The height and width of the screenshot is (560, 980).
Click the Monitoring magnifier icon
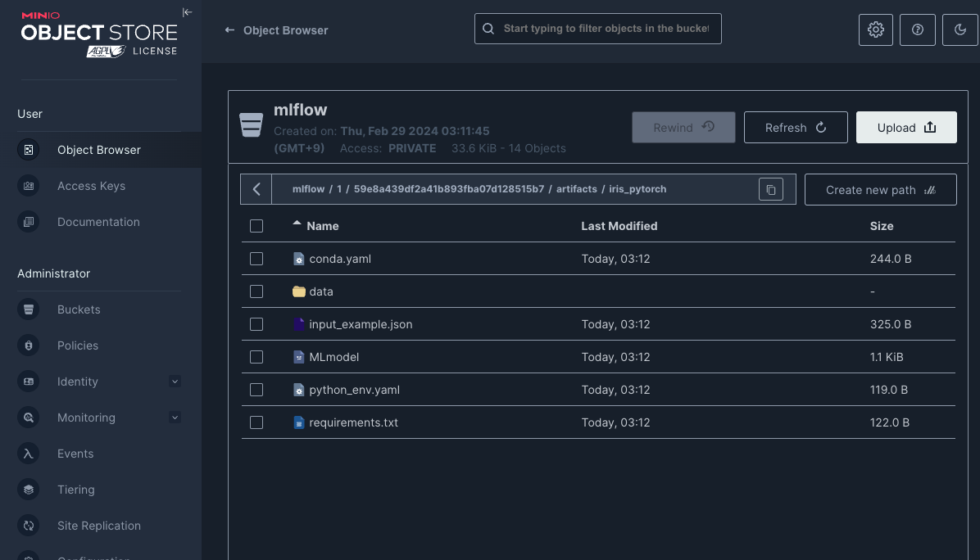pyautogui.click(x=29, y=418)
